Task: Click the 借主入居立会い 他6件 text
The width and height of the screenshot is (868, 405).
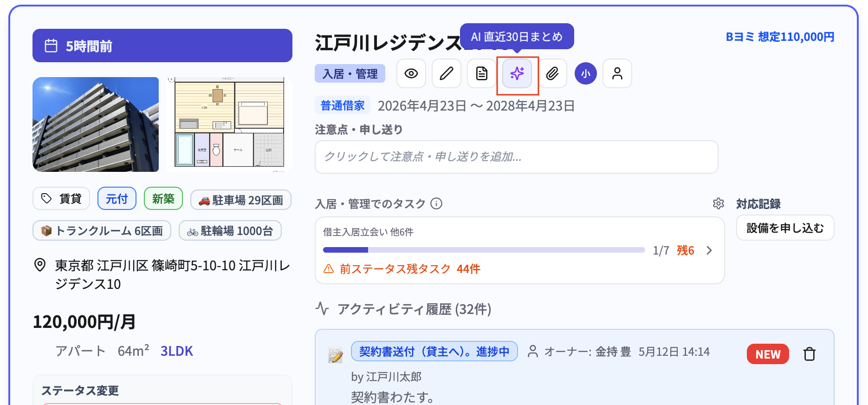Action: tap(369, 232)
